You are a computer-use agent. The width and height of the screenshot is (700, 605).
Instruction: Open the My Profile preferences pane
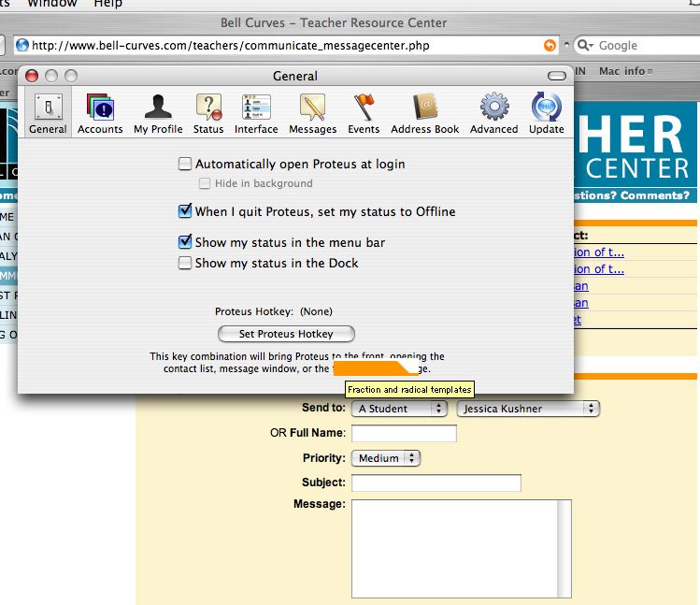click(158, 113)
